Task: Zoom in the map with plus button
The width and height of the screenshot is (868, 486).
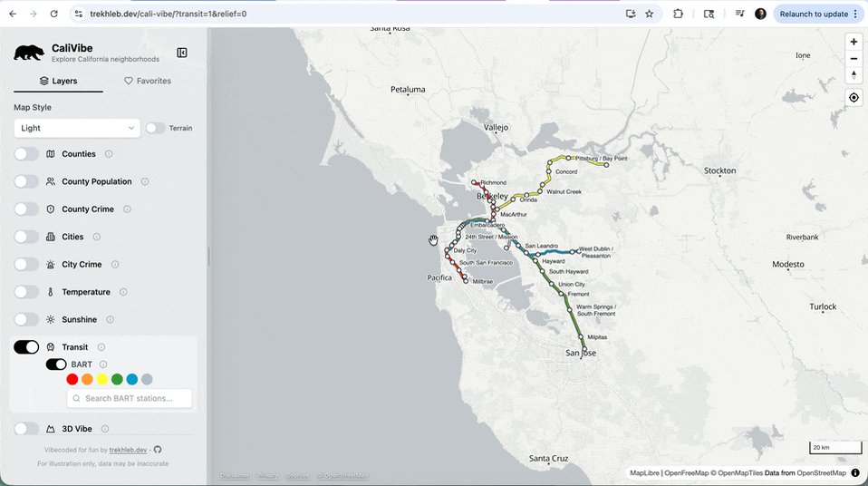Action: tap(854, 42)
